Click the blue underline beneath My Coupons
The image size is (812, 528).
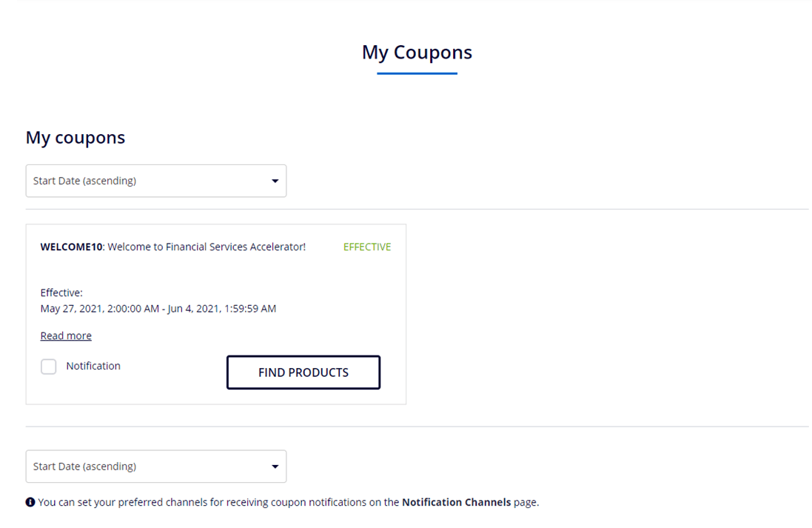(417, 73)
